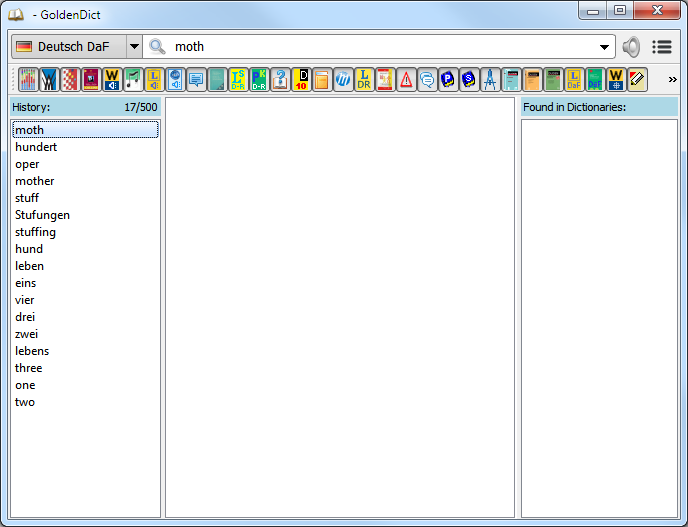Select the green DaF book icon
The image size is (688, 527).
595,79
